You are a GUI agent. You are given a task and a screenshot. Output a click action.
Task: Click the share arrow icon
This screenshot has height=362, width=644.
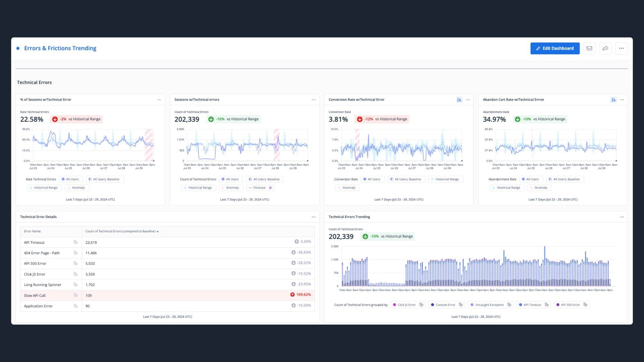coord(605,48)
